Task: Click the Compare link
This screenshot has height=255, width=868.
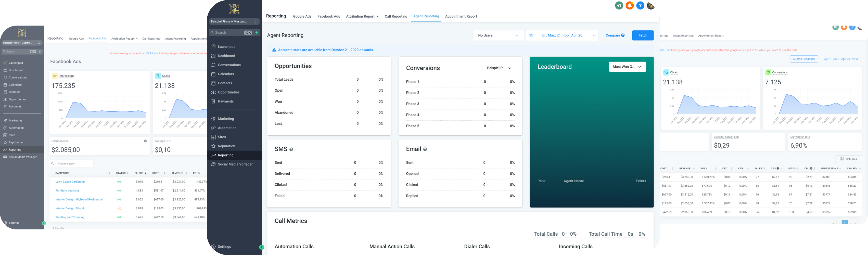Action: pos(612,35)
